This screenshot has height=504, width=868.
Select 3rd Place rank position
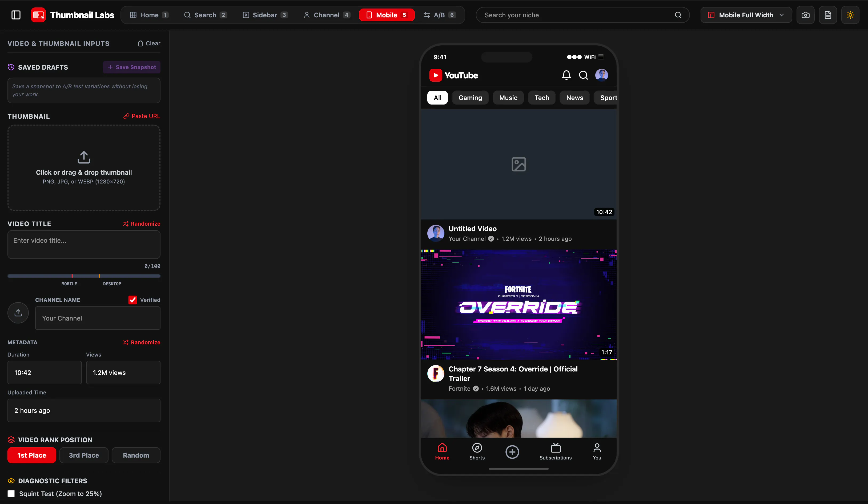click(x=84, y=455)
